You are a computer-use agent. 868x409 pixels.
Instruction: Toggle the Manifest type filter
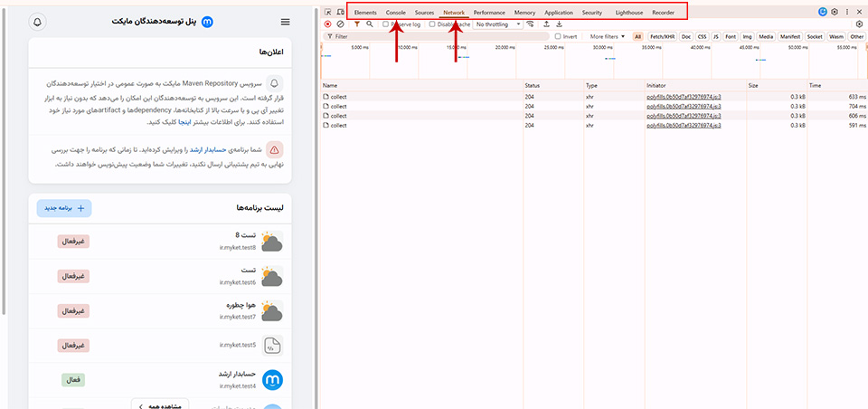[790, 36]
